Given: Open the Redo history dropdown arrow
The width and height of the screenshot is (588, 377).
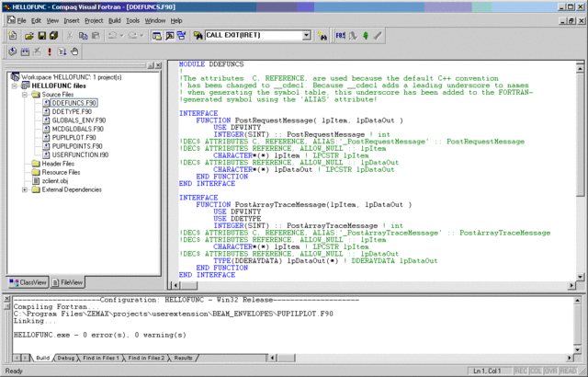Looking at the screenshot, I should (141, 36).
